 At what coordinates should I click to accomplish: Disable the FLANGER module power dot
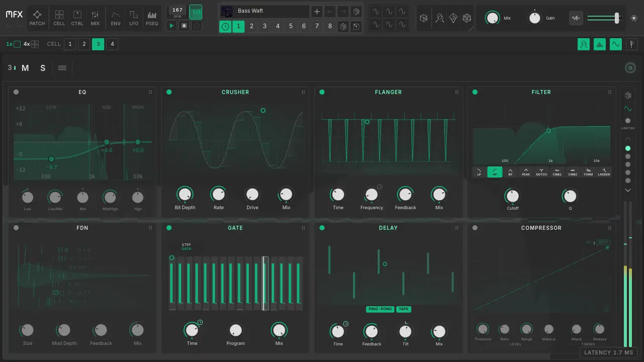(x=322, y=92)
